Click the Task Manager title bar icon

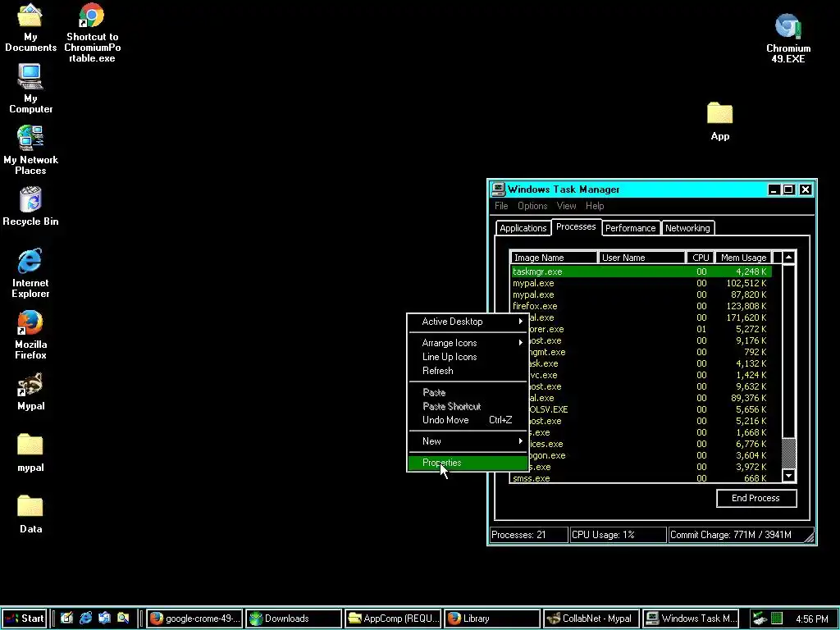coord(498,189)
